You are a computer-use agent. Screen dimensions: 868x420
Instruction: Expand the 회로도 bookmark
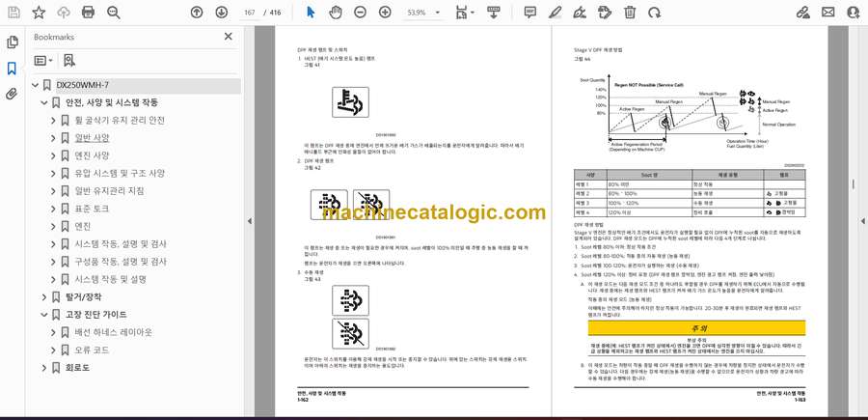pyautogui.click(x=44, y=368)
